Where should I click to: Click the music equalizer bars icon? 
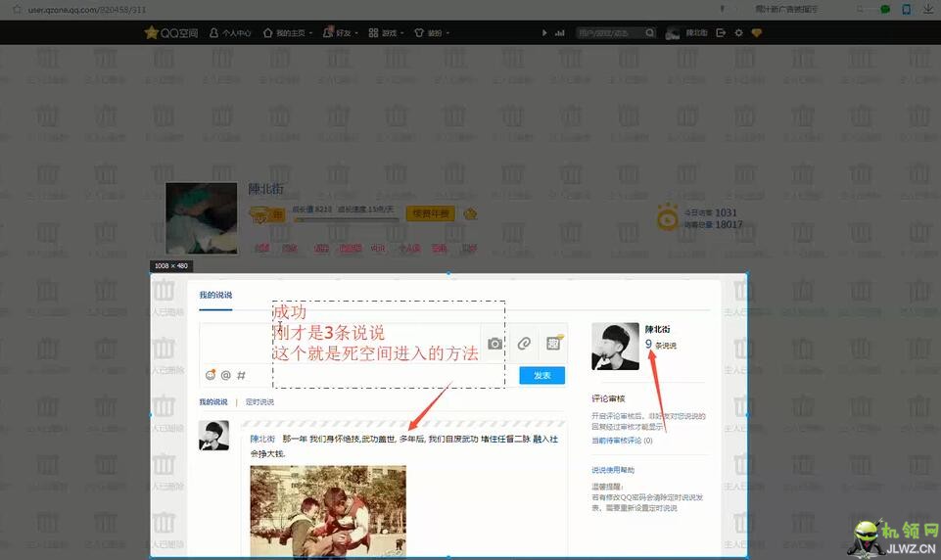click(x=560, y=33)
